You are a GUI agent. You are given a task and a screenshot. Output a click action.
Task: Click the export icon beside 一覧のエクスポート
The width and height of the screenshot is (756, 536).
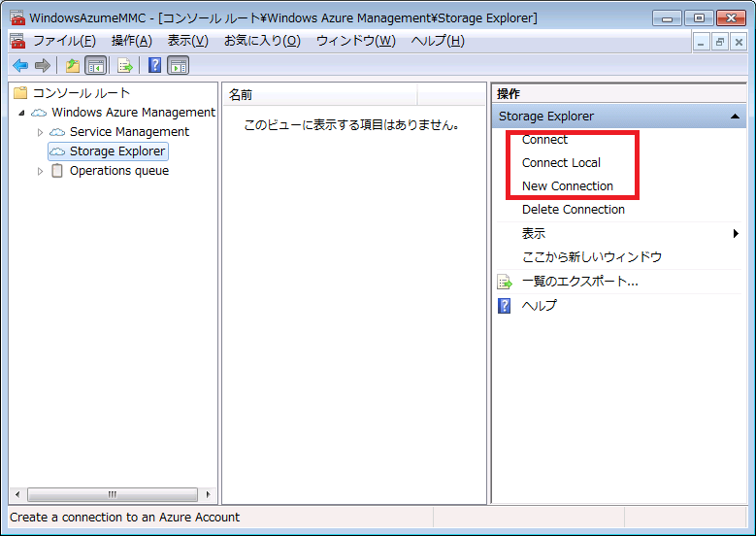[505, 282]
